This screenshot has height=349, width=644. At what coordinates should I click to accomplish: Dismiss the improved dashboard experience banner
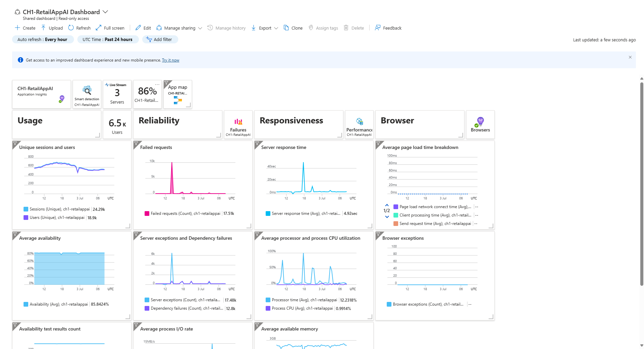(x=630, y=57)
